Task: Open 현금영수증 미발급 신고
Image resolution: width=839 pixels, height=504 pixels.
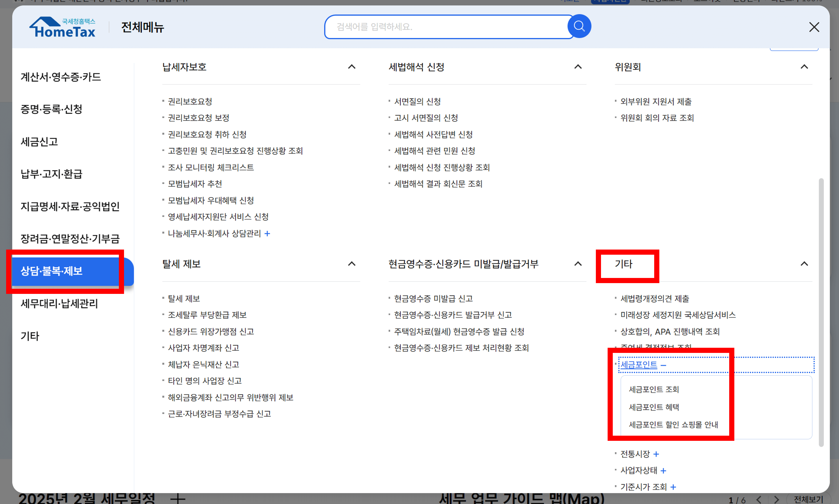Action: tap(433, 299)
